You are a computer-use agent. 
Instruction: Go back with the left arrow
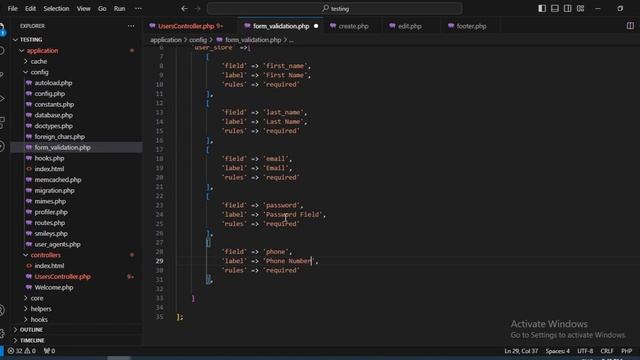tap(184, 8)
